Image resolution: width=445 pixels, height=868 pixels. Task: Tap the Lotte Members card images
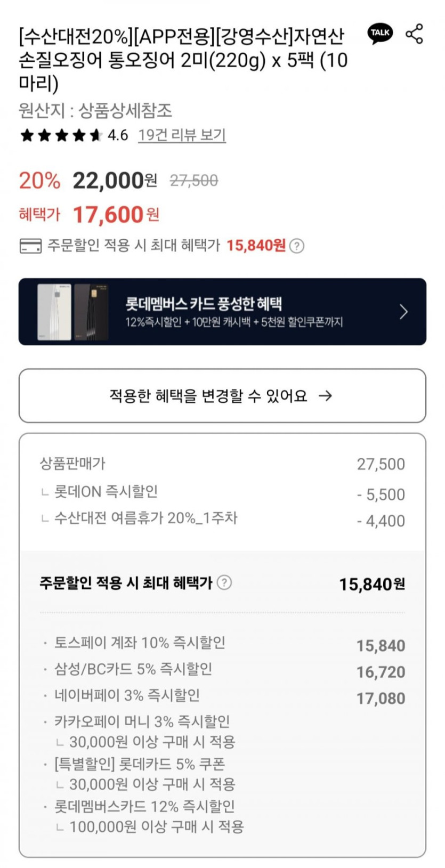point(72,312)
